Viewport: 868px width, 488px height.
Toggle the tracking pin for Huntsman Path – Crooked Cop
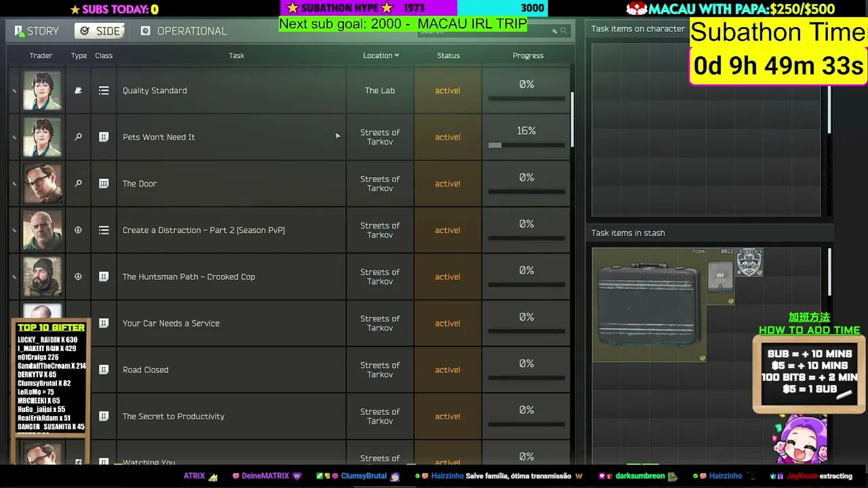pyautogui.click(x=14, y=277)
